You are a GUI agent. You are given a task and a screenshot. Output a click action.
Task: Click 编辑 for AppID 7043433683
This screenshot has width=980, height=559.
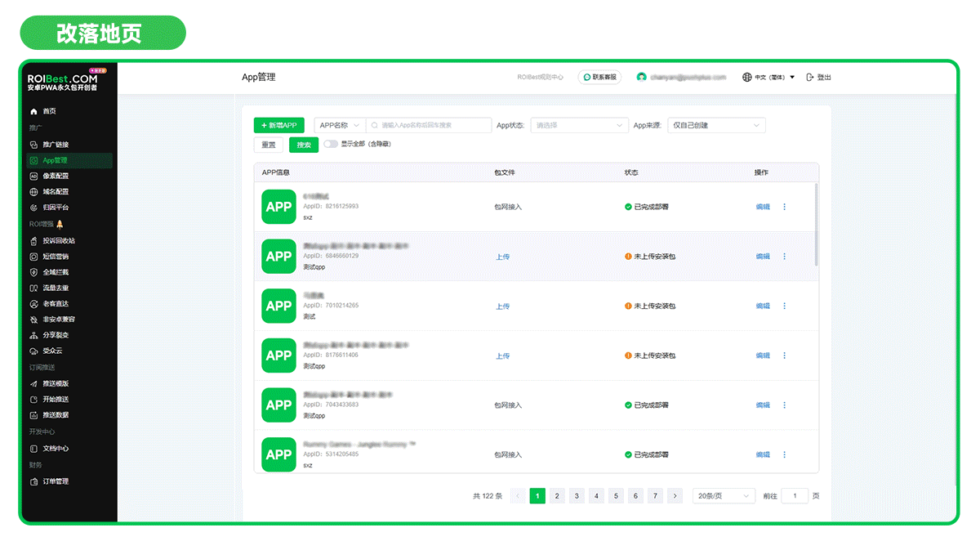tap(763, 405)
